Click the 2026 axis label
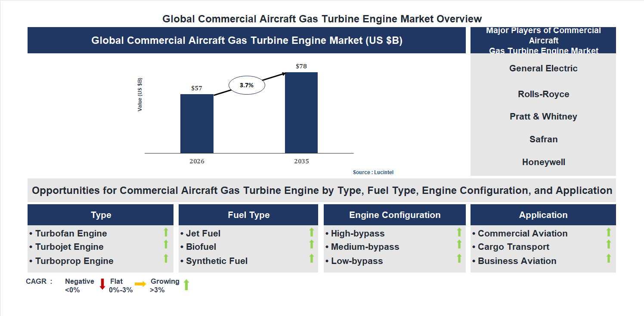The width and height of the screenshot is (644, 316). 197,162
